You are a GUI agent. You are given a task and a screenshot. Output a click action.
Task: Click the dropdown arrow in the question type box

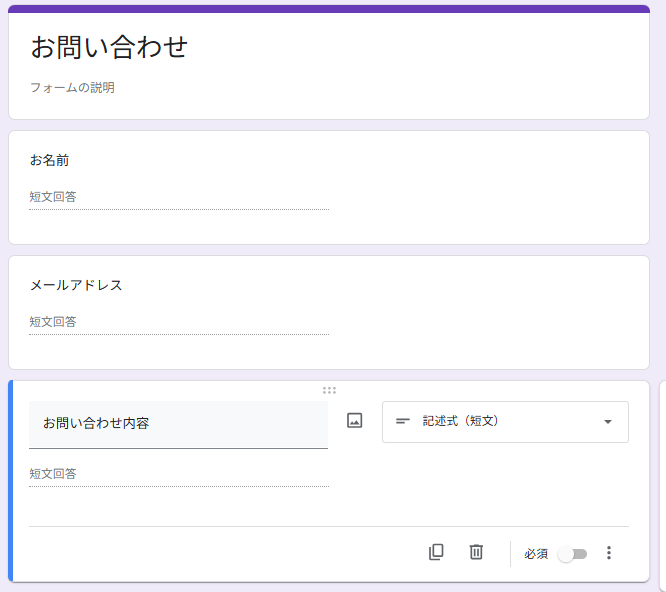coord(607,421)
